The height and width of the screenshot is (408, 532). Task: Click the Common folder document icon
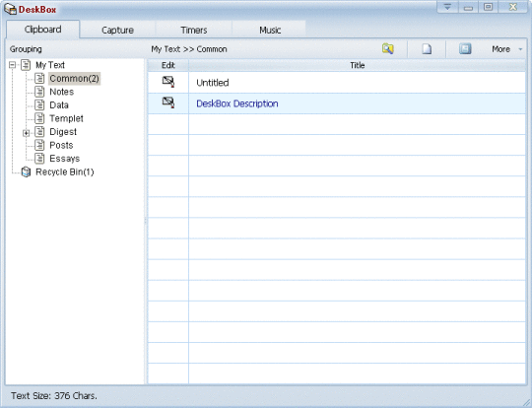click(39, 79)
